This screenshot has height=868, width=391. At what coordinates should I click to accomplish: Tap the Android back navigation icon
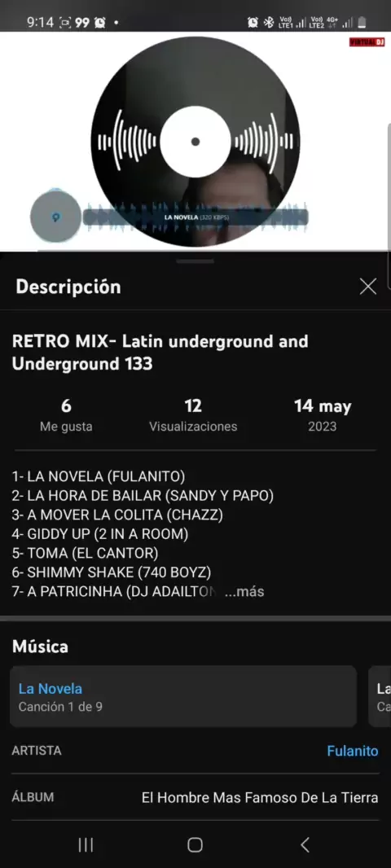click(x=305, y=844)
